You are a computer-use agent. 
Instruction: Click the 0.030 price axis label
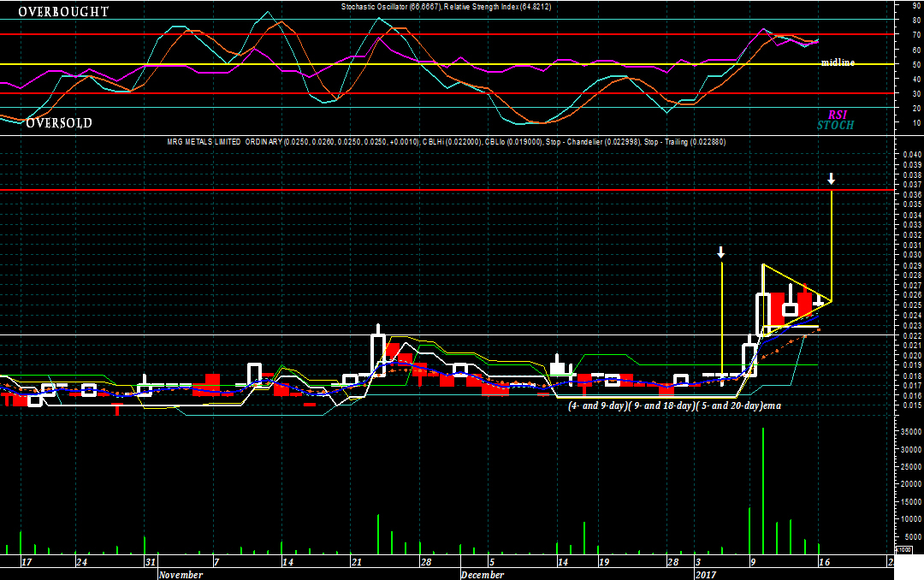point(912,255)
